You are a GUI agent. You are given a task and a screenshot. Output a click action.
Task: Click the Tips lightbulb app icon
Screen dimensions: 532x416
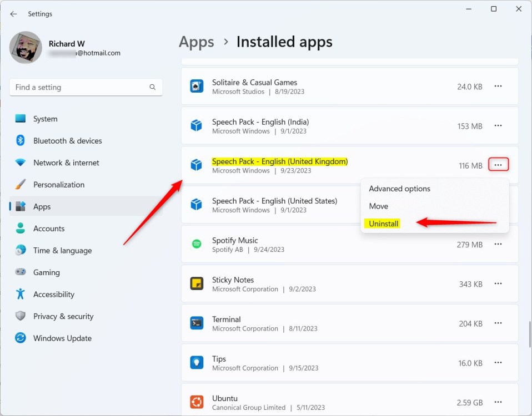point(197,363)
